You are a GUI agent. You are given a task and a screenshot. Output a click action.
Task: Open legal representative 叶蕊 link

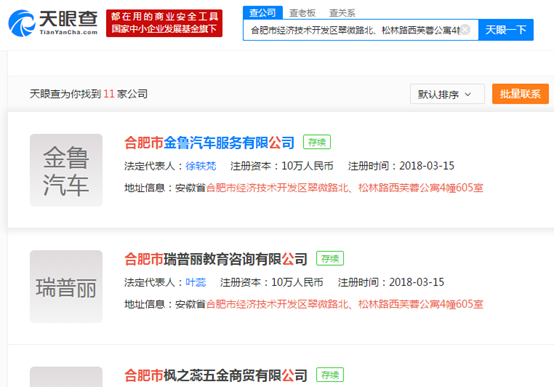click(196, 282)
